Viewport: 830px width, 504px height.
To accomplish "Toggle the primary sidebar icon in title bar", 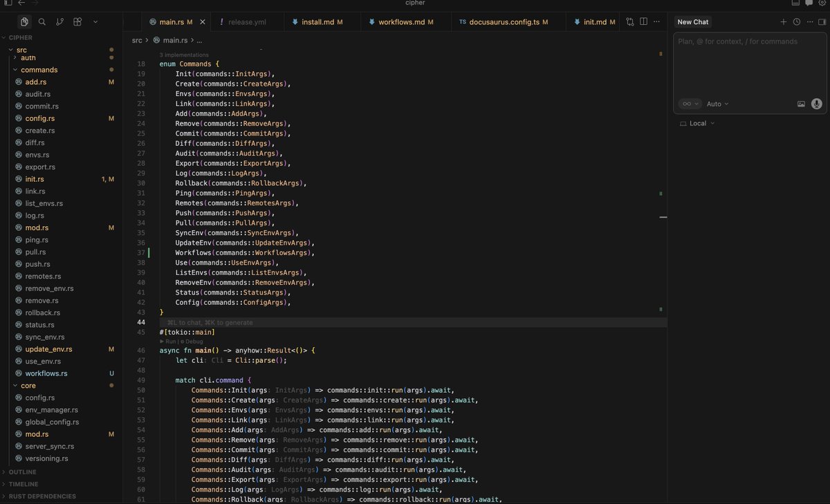I will click(x=8, y=3).
